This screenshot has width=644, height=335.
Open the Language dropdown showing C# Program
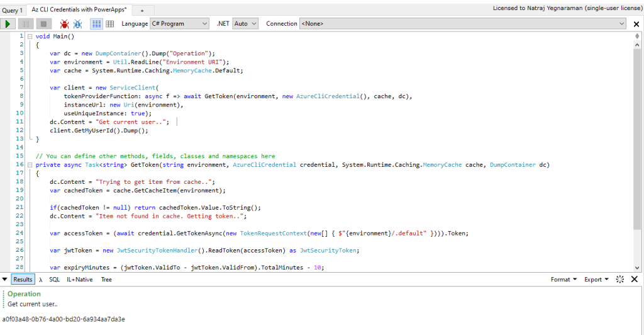[x=179, y=24]
